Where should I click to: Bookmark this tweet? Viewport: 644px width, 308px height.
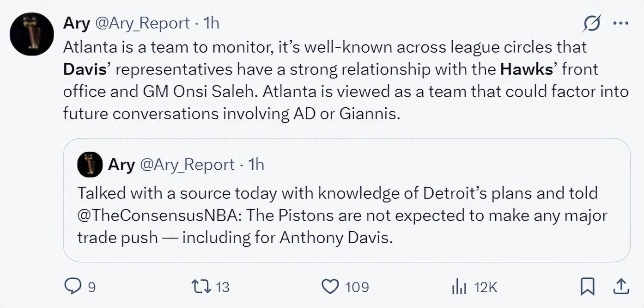(x=587, y=287)
